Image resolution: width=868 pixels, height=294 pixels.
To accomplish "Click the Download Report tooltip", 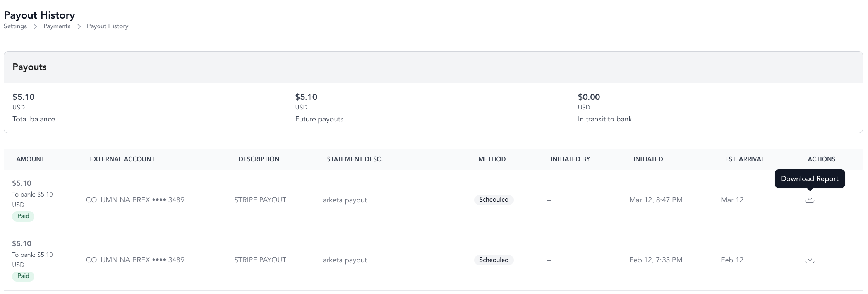I will click(810, 179).
